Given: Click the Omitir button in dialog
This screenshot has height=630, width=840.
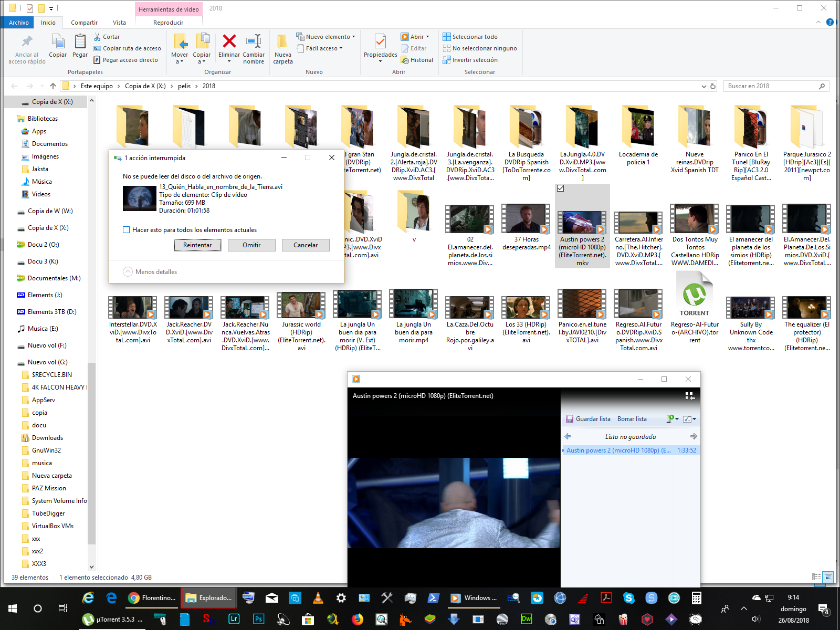Looking at the screenshot, I should click(251, 245).
